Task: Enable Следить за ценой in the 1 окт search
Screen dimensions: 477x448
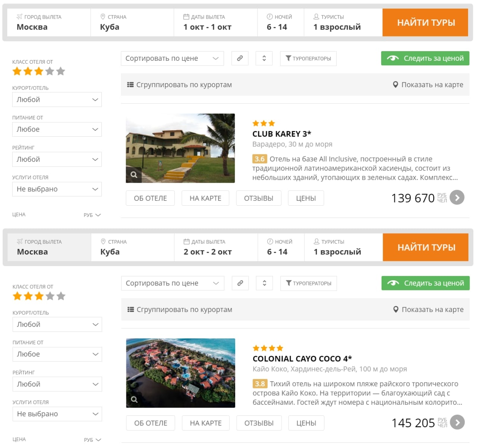Action: [x=425, y=59]
